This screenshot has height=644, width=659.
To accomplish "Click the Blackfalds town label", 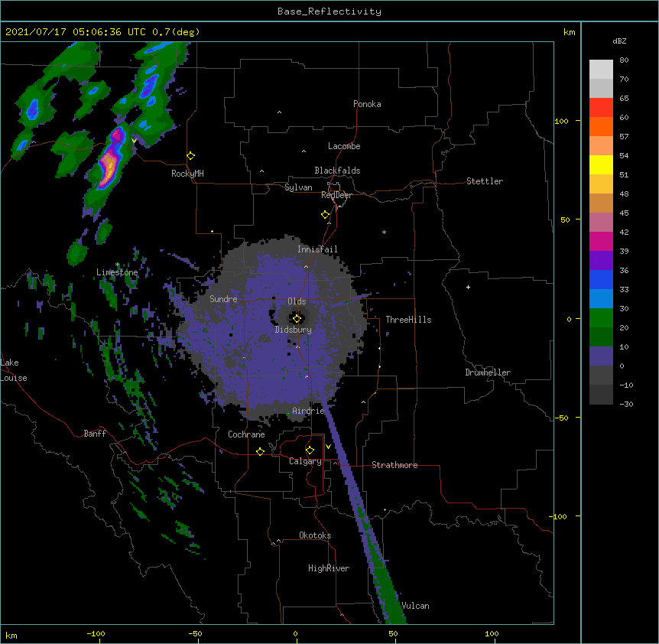I will point(337,171).
